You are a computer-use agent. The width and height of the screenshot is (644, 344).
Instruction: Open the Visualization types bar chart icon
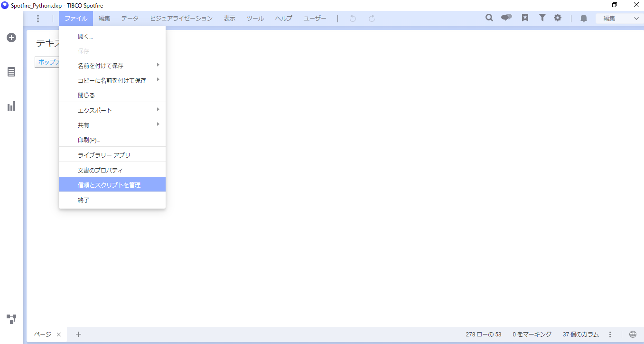11,106
